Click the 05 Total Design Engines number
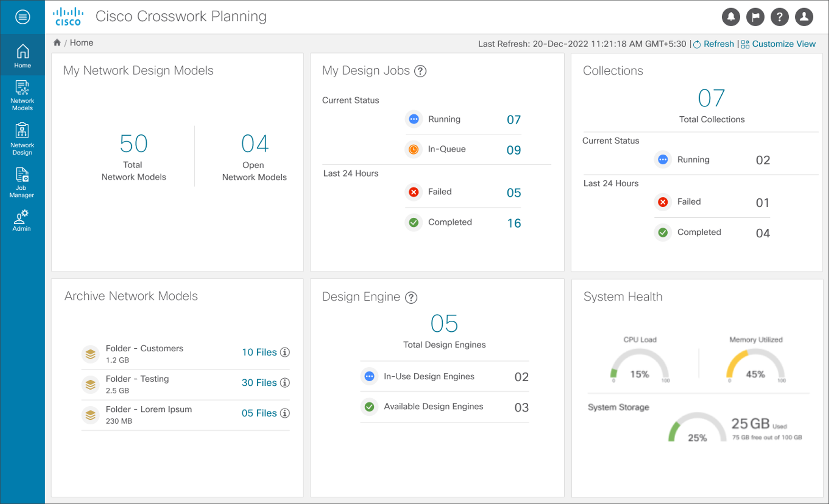 [x=444, y=324]
